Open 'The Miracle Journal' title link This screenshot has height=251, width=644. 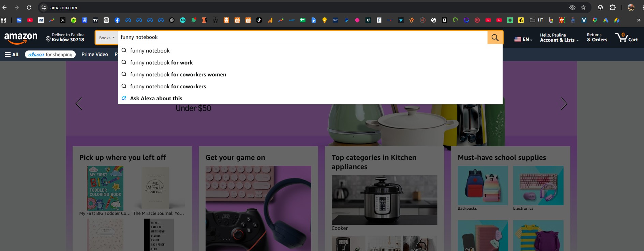pos(159,213)
